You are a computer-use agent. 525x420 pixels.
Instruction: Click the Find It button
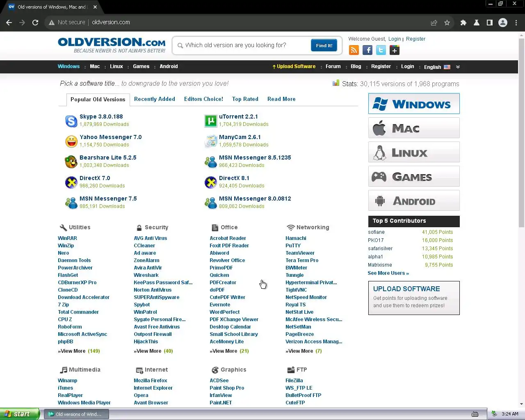[324, 46]
